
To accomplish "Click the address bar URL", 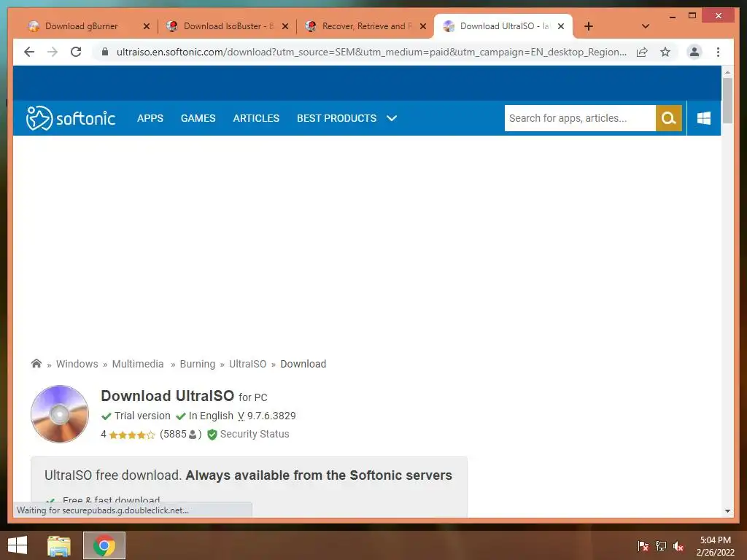I will click(371, 52).
